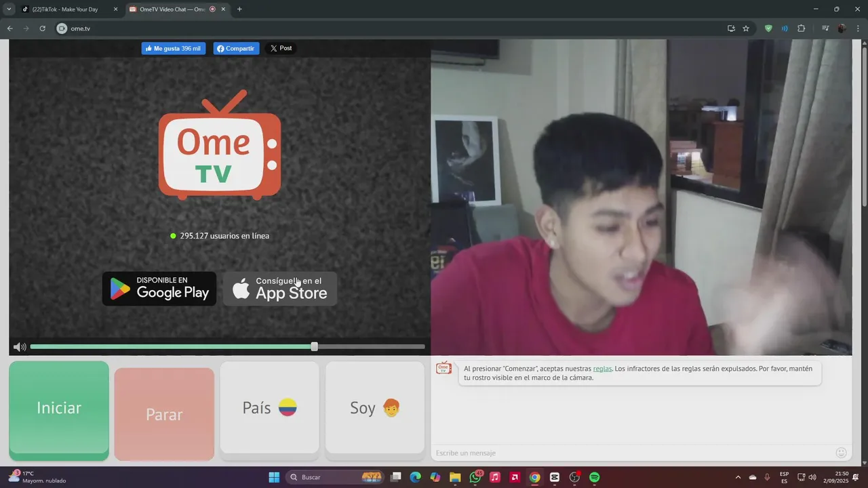
Task: Open a new browser tab
Action: (x=239, y=9)
